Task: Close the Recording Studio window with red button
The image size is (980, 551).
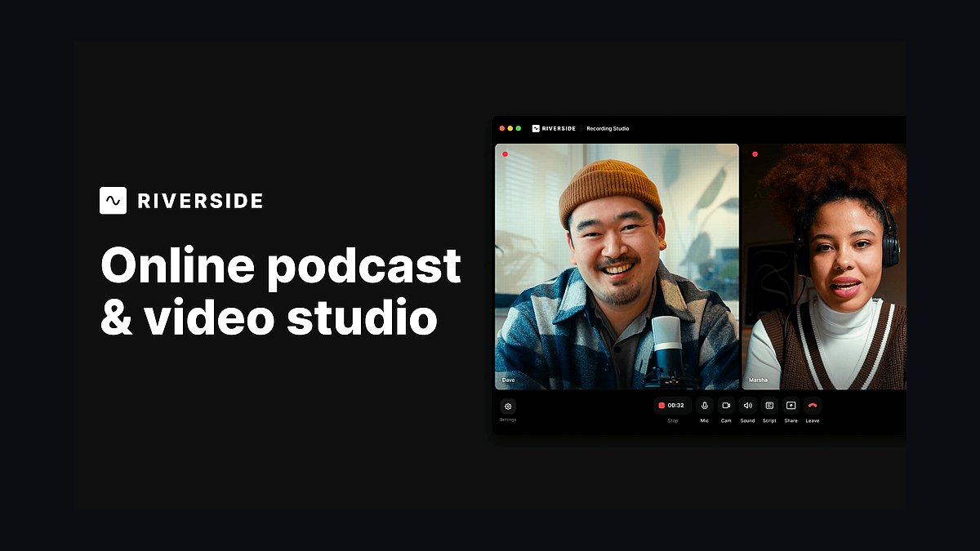Action: coord(502,128)
